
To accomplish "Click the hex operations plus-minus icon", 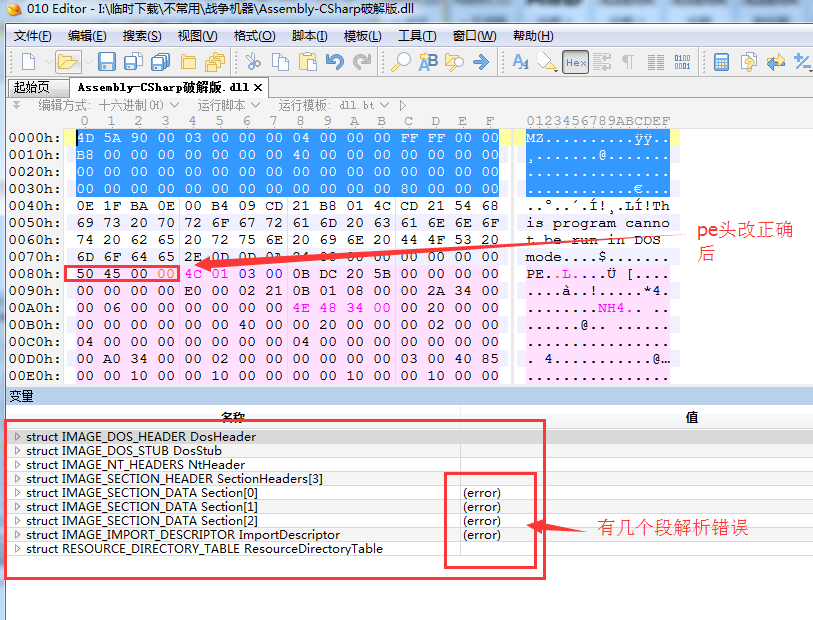I will coord(802,62).
